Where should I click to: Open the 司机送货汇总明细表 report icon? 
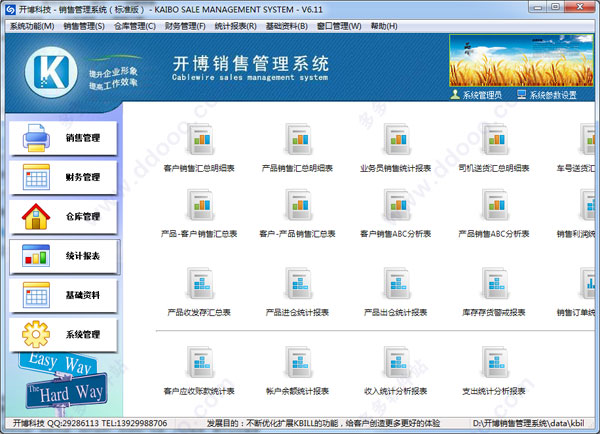point(495,139)
